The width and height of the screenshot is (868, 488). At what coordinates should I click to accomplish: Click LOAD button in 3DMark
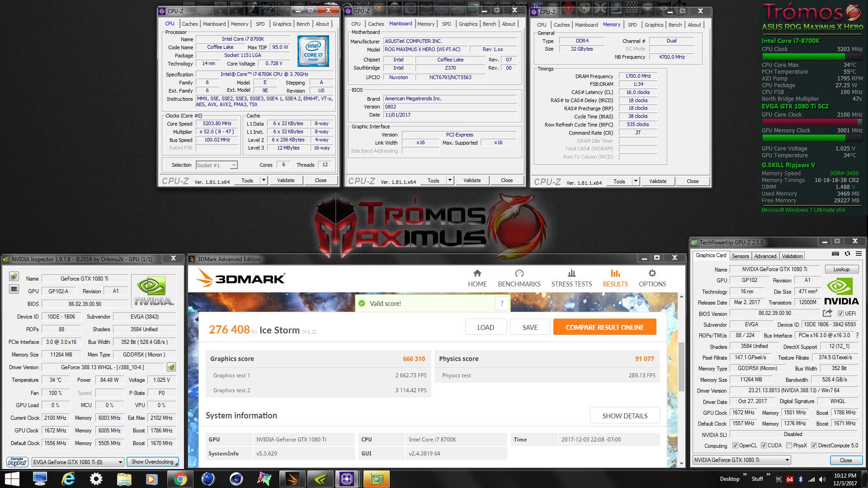(x=486, y=327)
